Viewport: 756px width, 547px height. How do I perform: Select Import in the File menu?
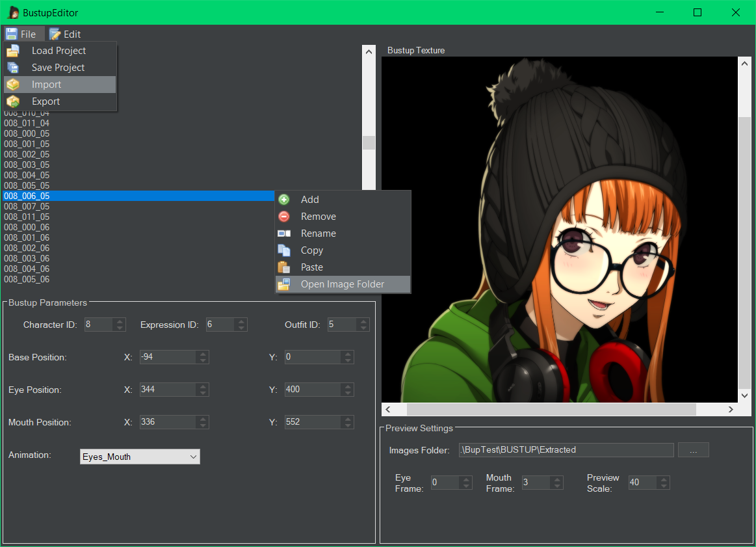coord(60,85)
